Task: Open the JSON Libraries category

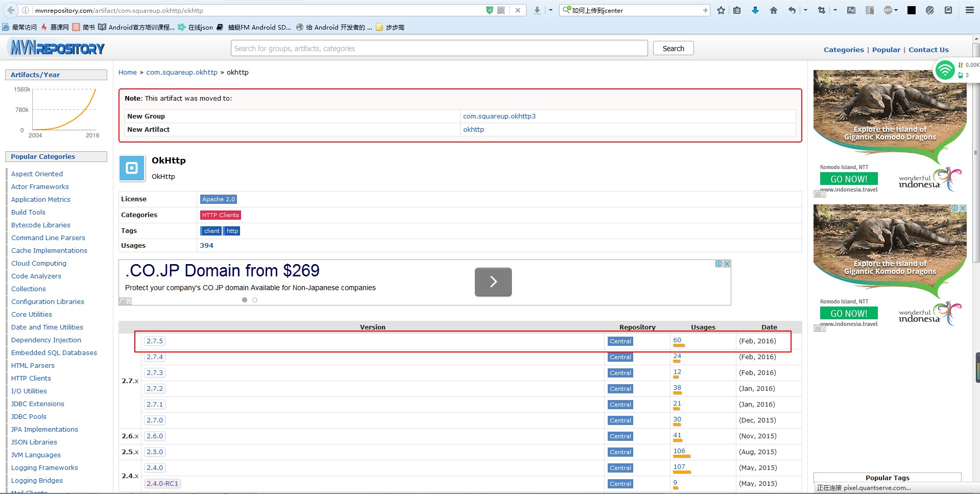Action: (x=34, y=442)
